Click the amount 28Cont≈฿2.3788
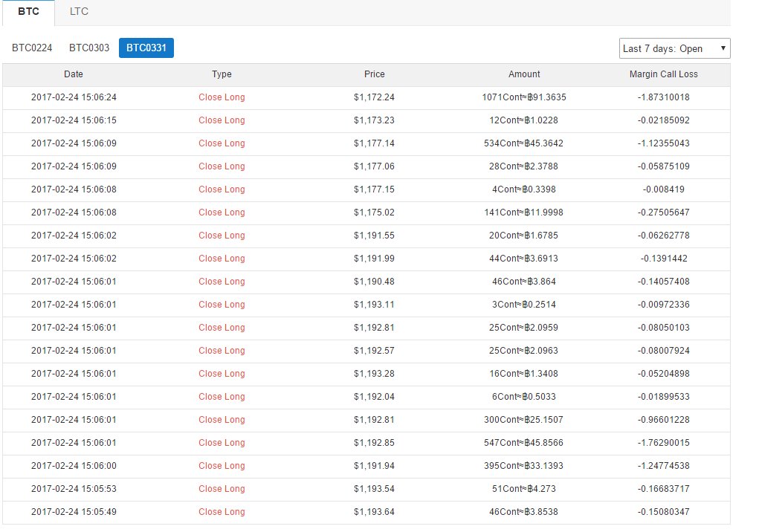The height and width of the screenshot is (532, 759). 524,166
